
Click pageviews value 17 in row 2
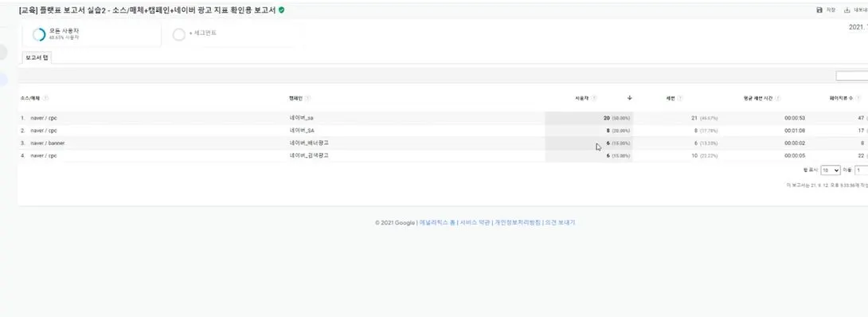861,131
